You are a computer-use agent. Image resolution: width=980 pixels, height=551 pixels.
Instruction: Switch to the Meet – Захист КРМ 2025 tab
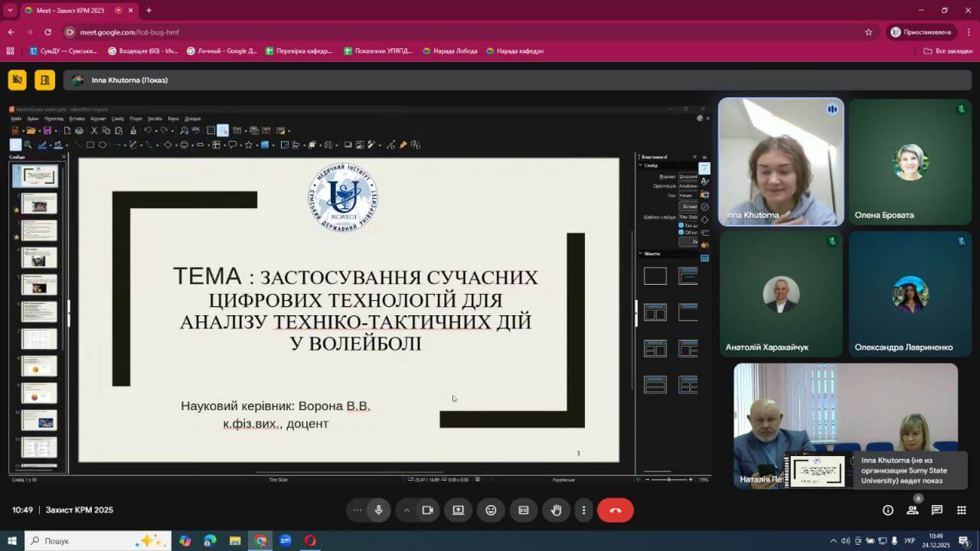[x=67, y=10]
